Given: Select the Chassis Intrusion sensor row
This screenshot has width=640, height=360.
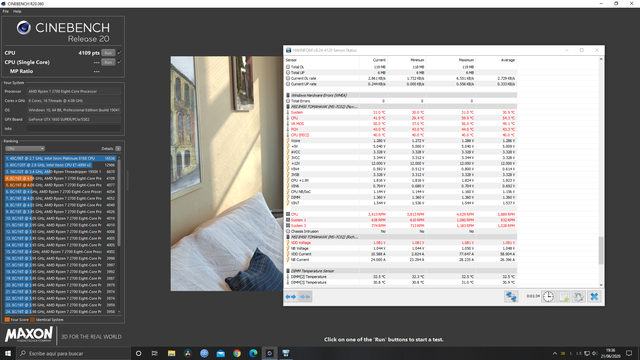Looking at the screenshot, I should click(x=401, y=231).
